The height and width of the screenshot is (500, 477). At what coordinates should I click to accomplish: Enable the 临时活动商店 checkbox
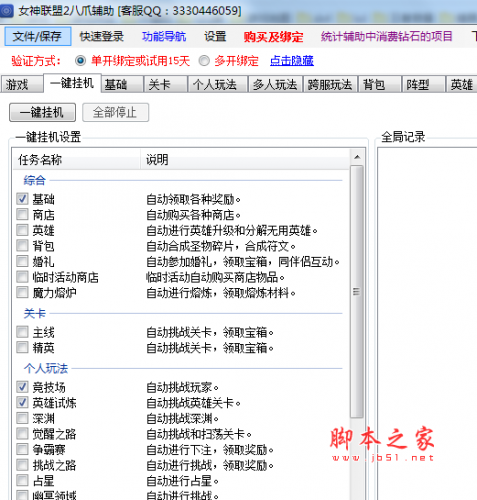click(22, 277)
